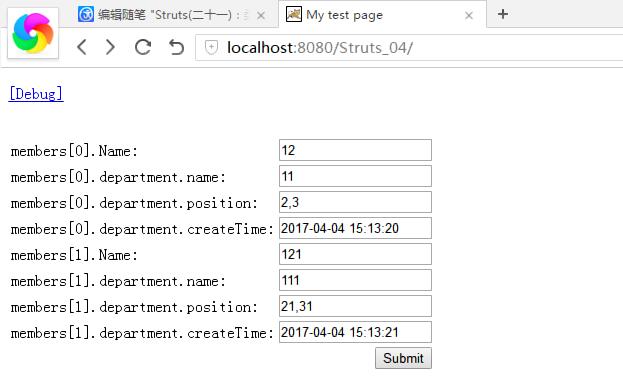This screenshot has height=376, width=623.
Task: Go back using the back arrow
Action: [x=82, y=47]
